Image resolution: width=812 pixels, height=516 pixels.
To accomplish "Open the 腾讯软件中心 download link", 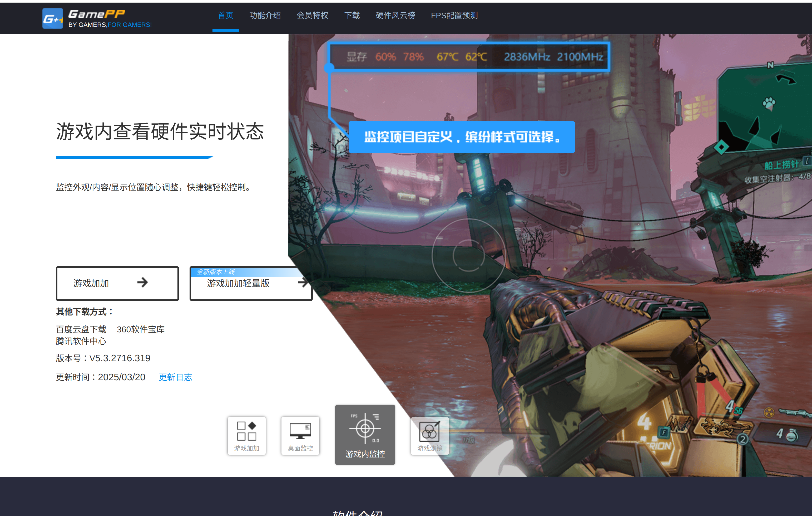I will tap(81, 341).
